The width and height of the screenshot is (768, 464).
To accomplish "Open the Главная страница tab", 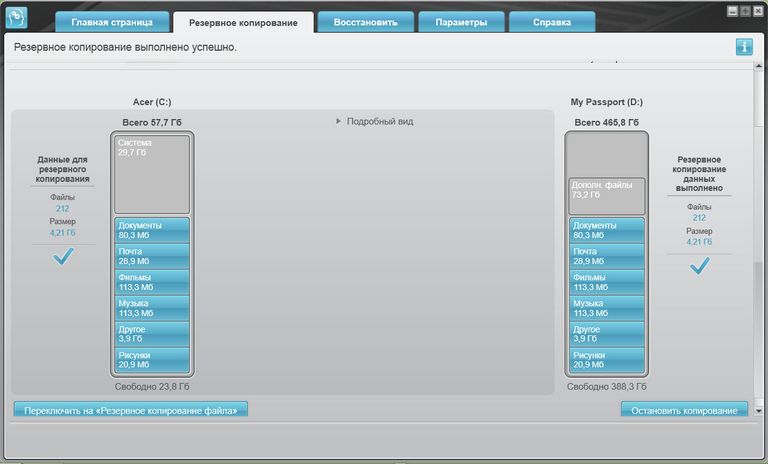I will pyautogui.click(x=112, y=22).
